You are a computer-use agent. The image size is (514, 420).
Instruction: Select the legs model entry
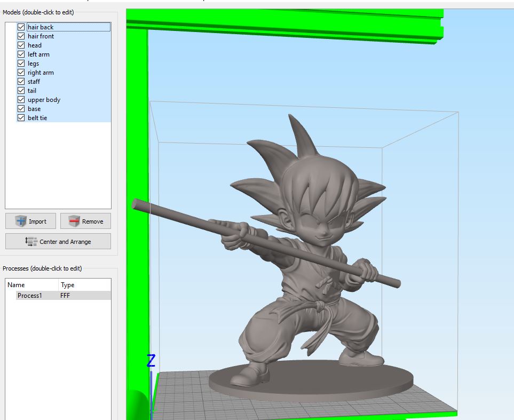tap(33, 64)
